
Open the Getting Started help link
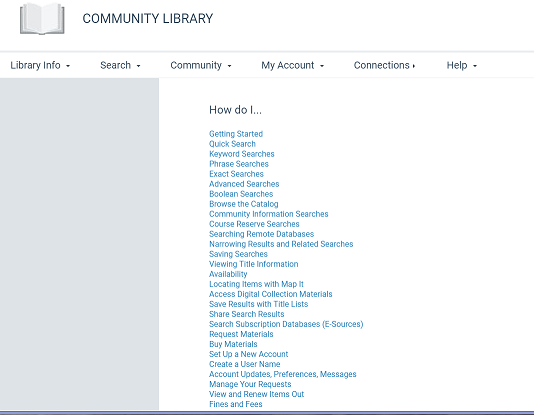236,134
